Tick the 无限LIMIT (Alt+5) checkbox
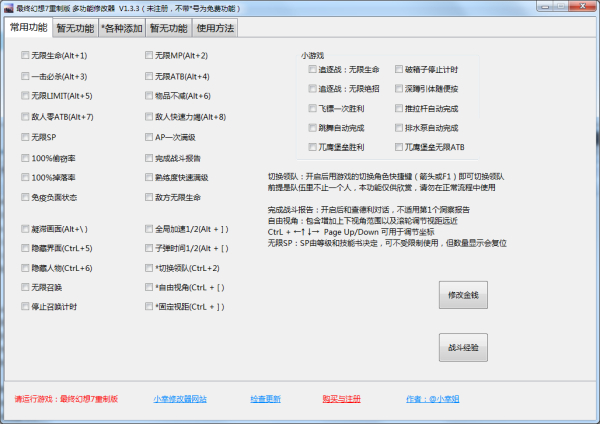Image resolution: width=600 pixels, height=424 pixels. pyautogui.click(x=25, y=96)
